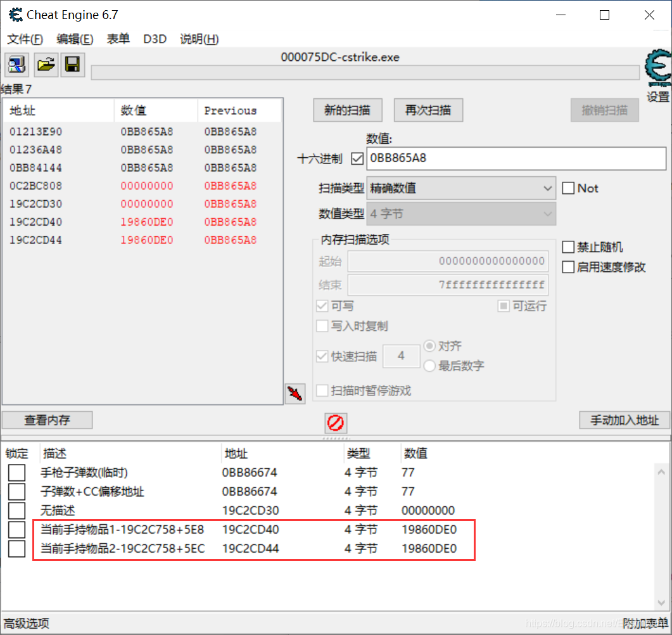This screenshot has height=635, width=672.
Task: Select result address 19C2CD44
Action: [x=36, y=240]
